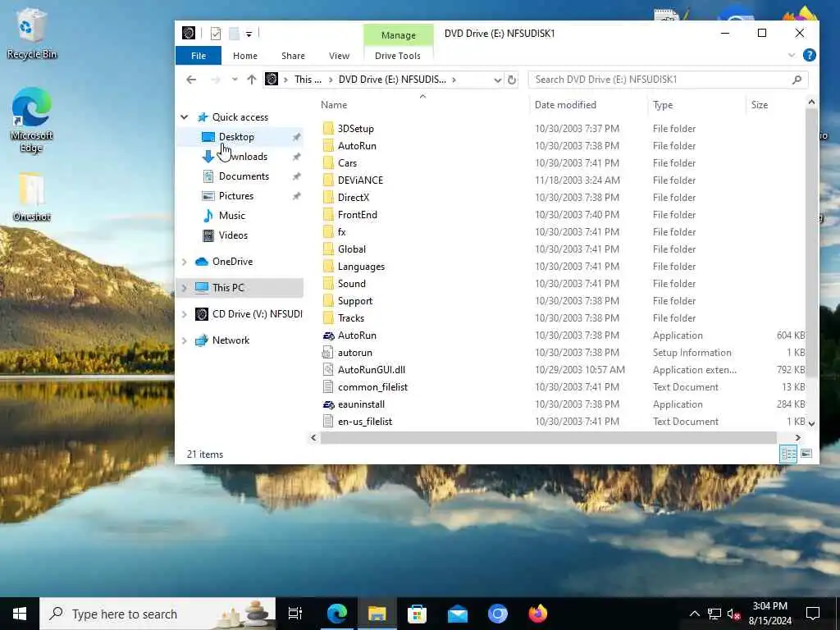Click the horizontal scrollbar right arrow
This screenshot has width=840, height=630.
point(797,438)
